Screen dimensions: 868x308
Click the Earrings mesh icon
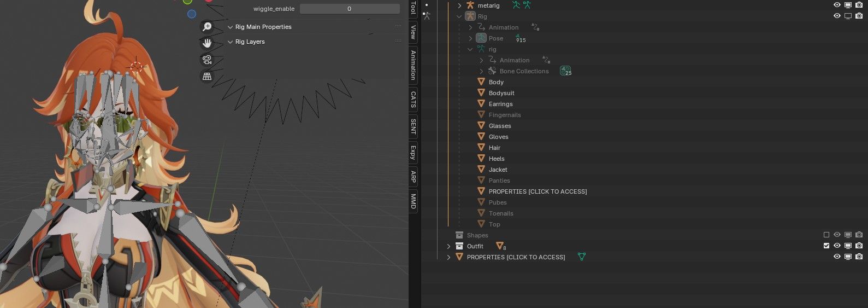coord(481,104)
